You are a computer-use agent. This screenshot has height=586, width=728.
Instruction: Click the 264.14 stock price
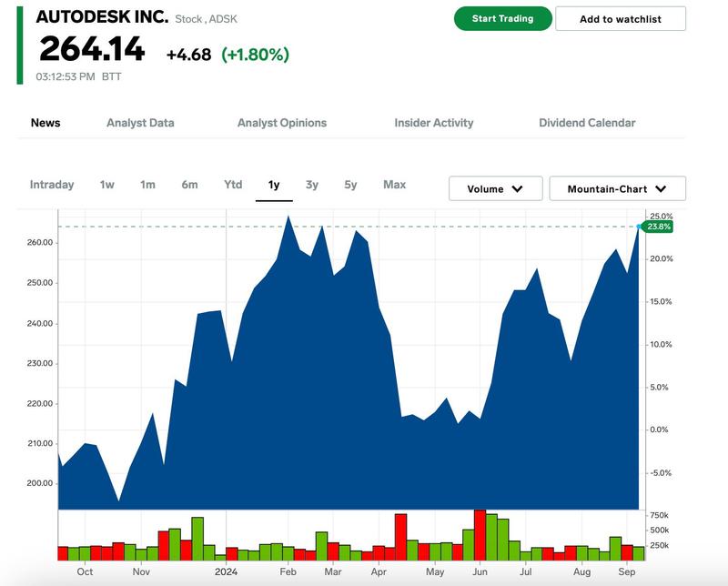coord(92,49)
